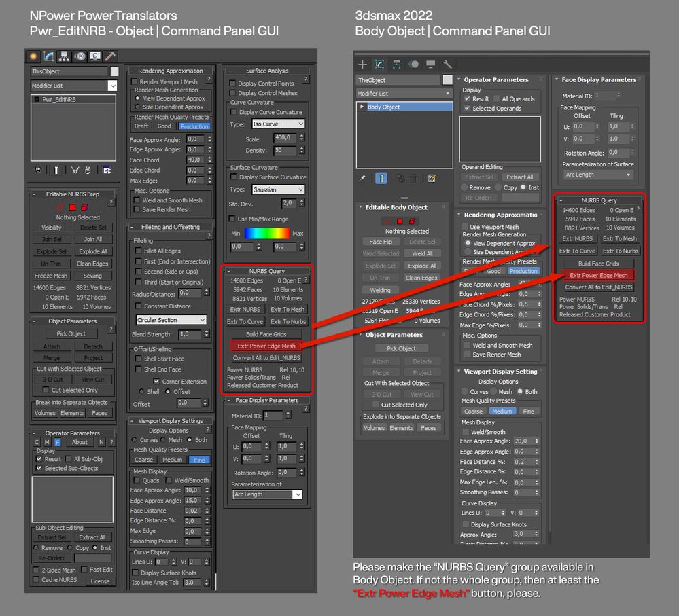
Task: Uncheck Corner Extension checkbox
Action: point(157,382)
